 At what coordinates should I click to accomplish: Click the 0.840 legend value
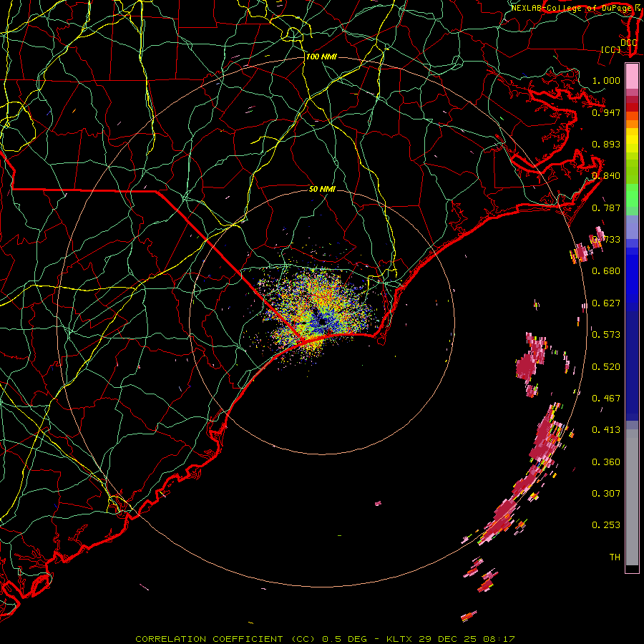(606, 175)
